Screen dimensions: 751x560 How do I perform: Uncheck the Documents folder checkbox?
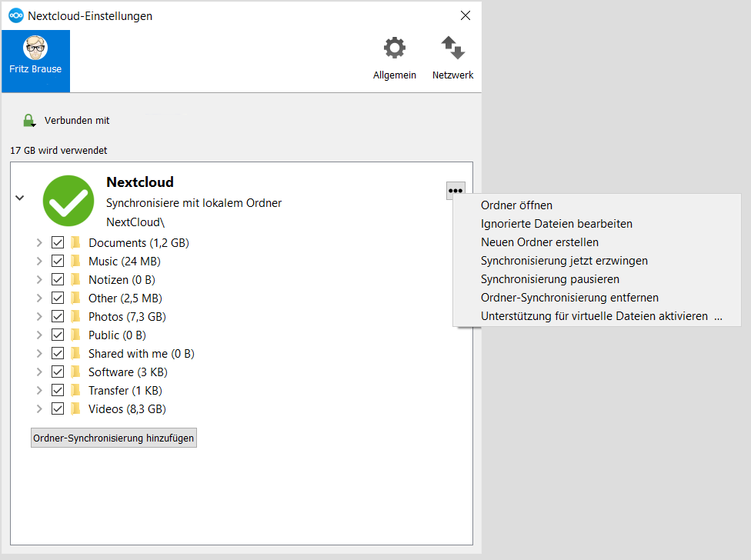click(x=58, y=242)
